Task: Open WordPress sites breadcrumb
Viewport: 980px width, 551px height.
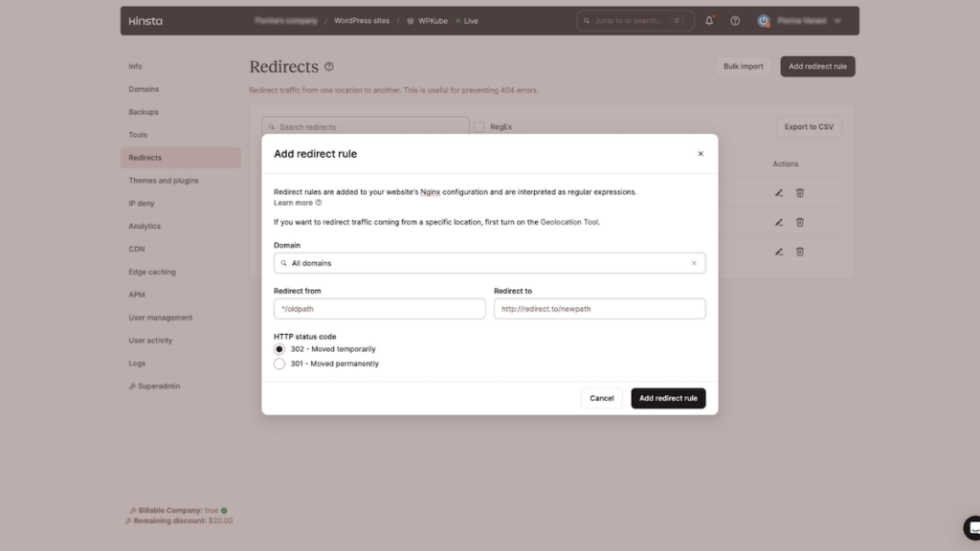Action: pos(361,21)
